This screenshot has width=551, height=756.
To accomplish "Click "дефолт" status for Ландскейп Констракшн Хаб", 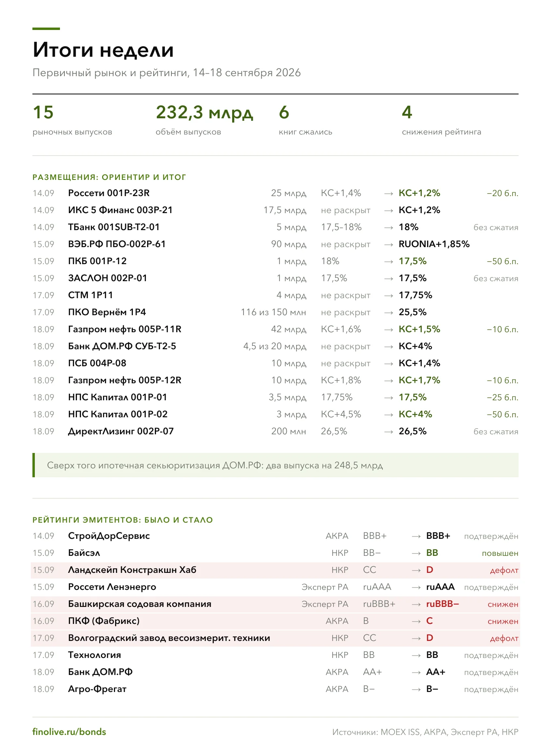I will [504, 570].
